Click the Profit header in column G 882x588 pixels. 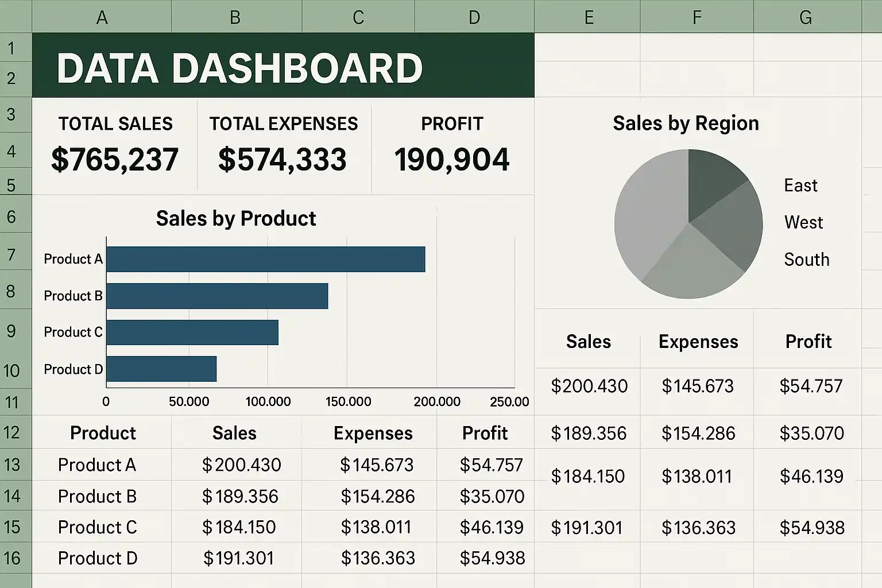[808, 342]
